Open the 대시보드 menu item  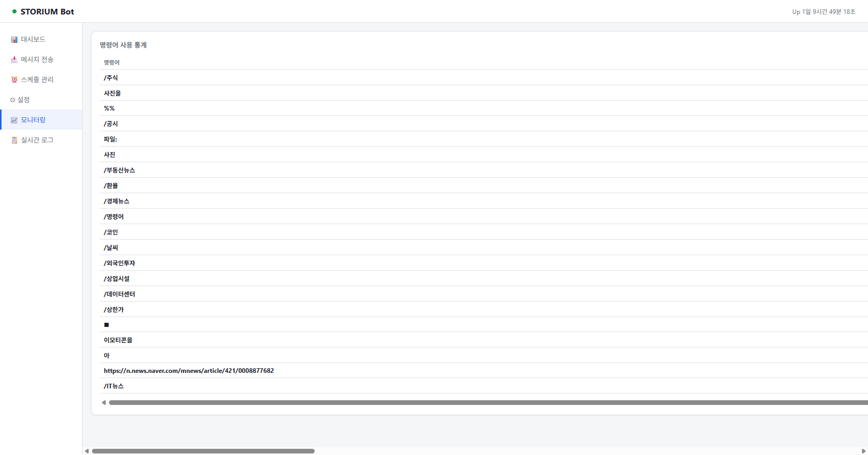pos(33,40)
